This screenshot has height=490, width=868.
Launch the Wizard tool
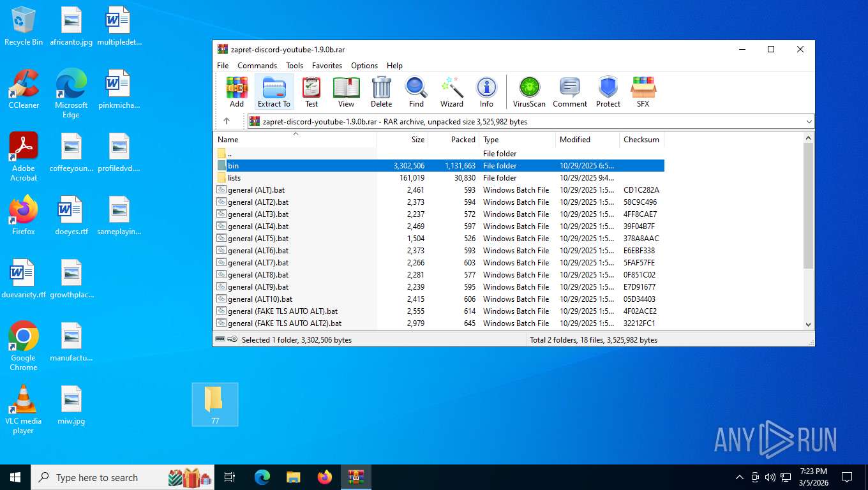coord(451,92)
